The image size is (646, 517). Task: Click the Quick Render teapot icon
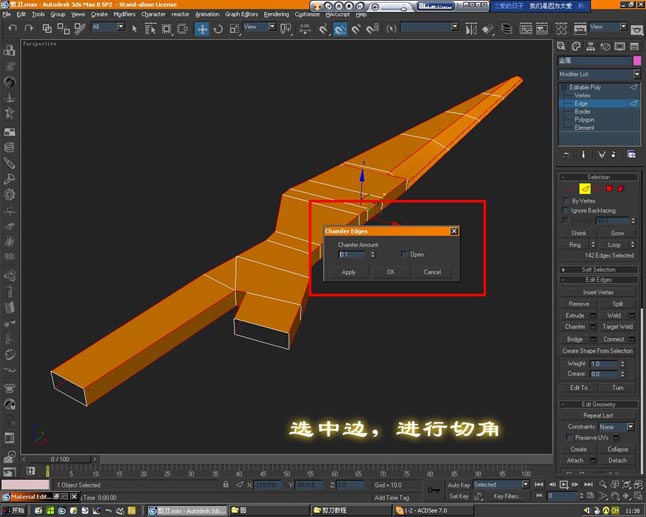coord(637,30)
